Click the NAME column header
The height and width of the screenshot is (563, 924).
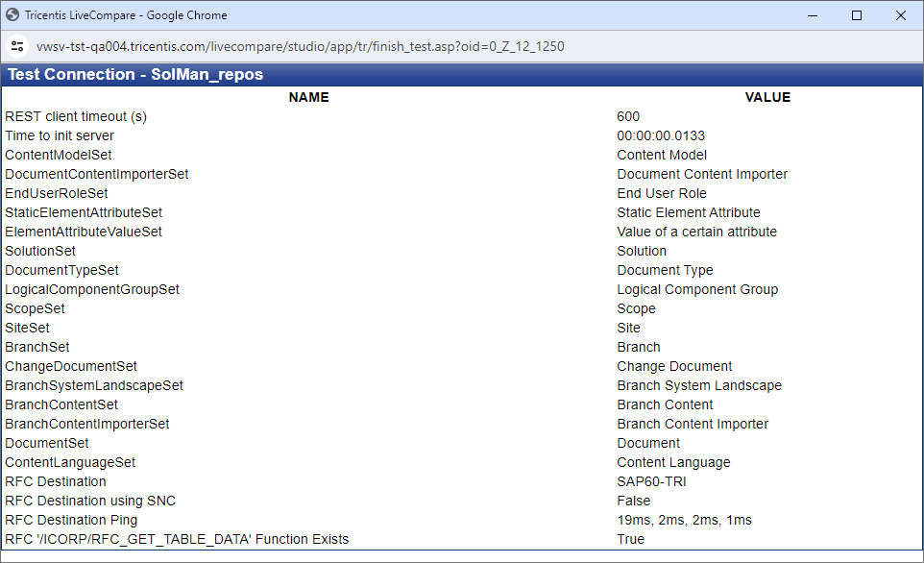(x=308, y=97)
